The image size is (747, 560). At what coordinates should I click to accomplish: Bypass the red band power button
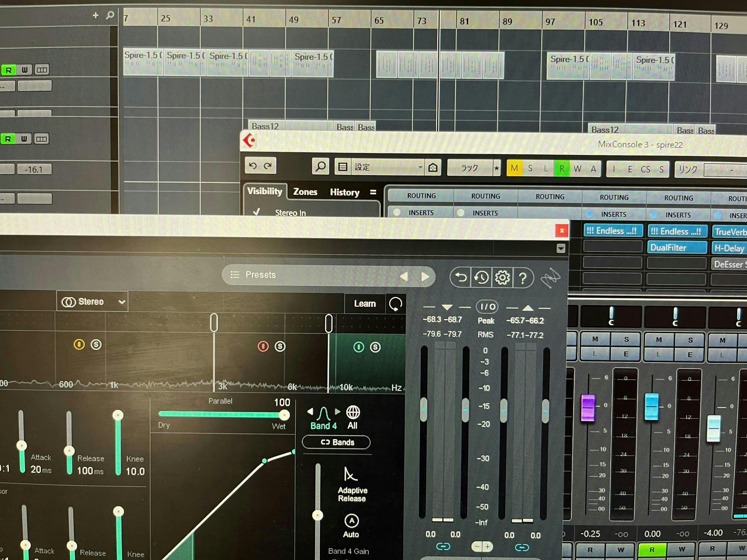pyautogui.click(x=263, y=346)
